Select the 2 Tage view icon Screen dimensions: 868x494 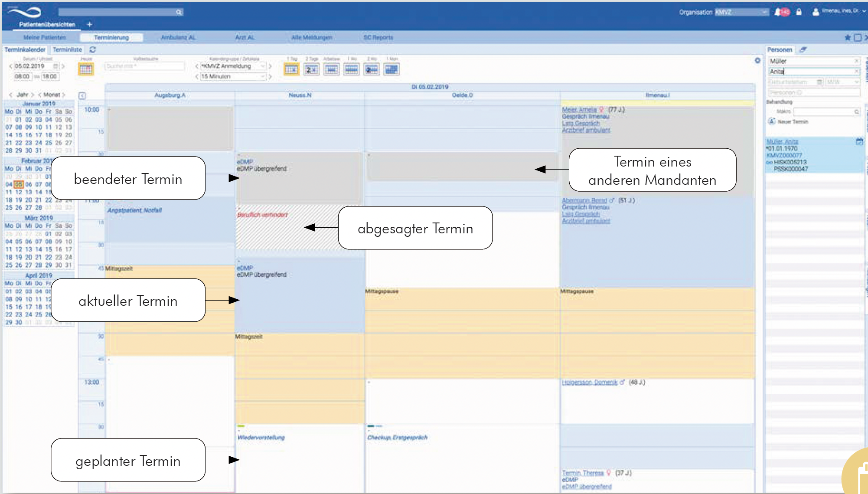click(311, 69)
